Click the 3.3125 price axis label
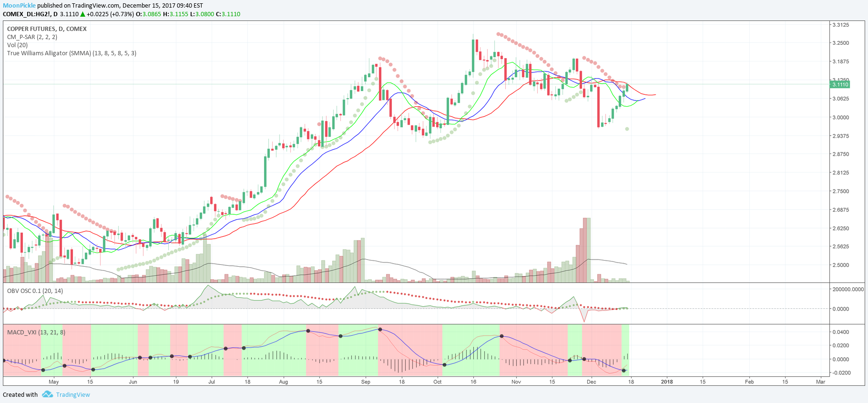The image size is (868, 403). [840, 25]
